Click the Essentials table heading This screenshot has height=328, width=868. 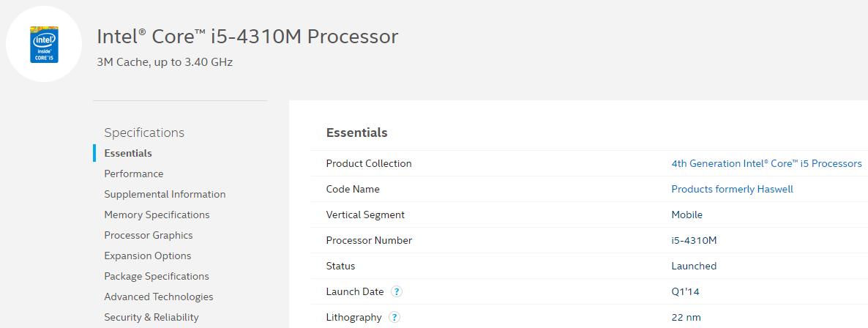pos(356,133)
